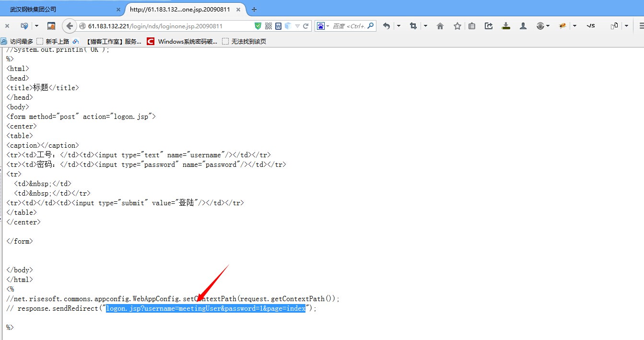Screen dimensions: 644x340
Task: Click the back arrow navigation button
Action: coord(70,26)
